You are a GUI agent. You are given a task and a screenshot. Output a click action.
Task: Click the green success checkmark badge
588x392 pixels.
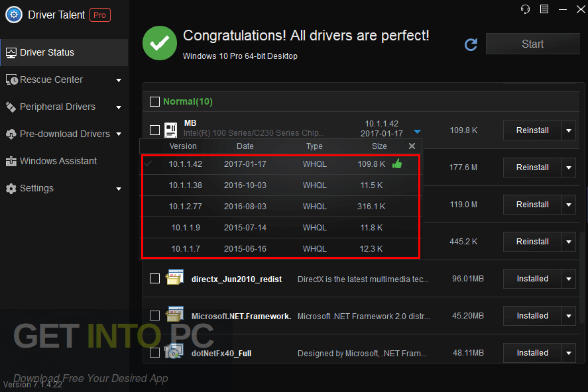[160, 43]
